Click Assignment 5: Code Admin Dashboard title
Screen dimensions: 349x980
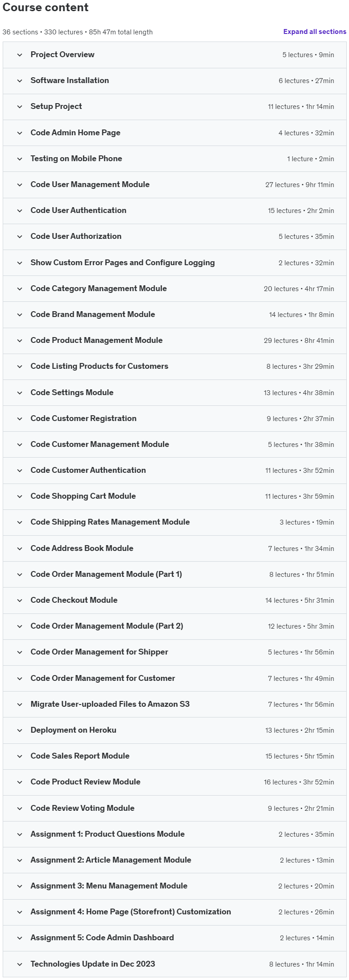click(x=102, y=938)
